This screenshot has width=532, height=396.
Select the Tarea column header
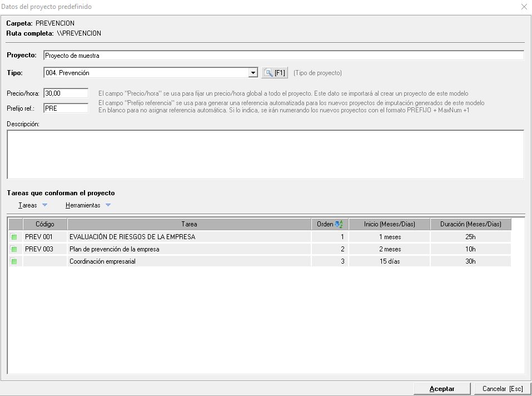[x=189, y=224]
